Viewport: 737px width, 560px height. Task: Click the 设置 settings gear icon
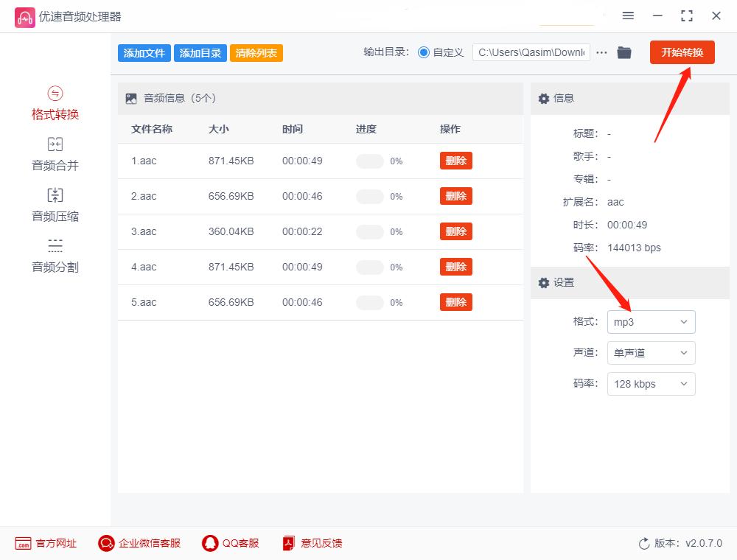[543, 283]
